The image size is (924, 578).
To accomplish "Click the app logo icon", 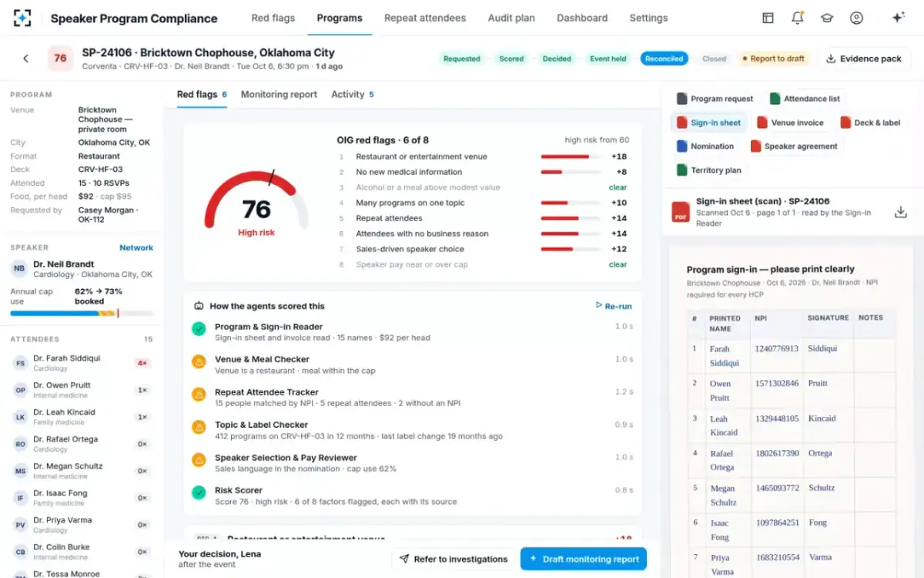I will pos(23,18).
